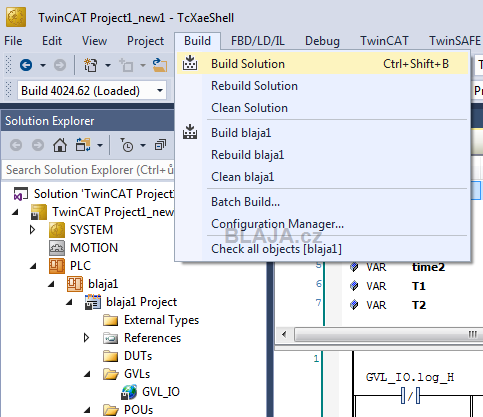Click the negated contact symbol in ladder network
483x417 pixels.
tap(410, 396)
